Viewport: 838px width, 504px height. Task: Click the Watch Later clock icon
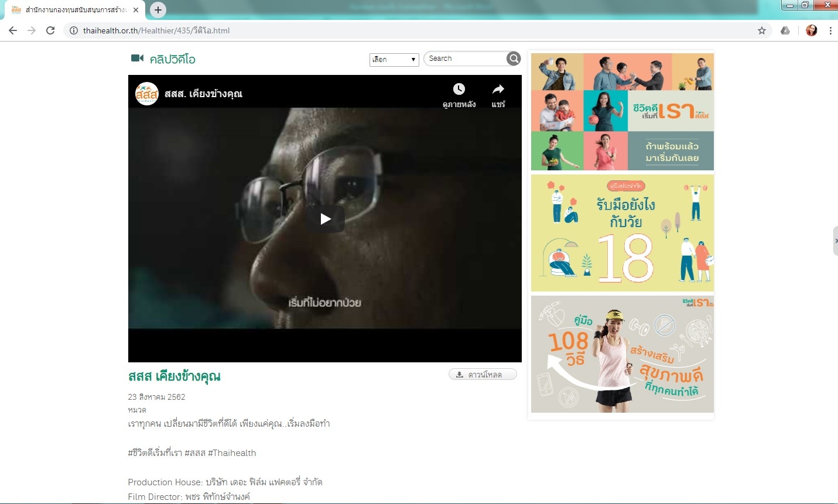click(459, 89)
